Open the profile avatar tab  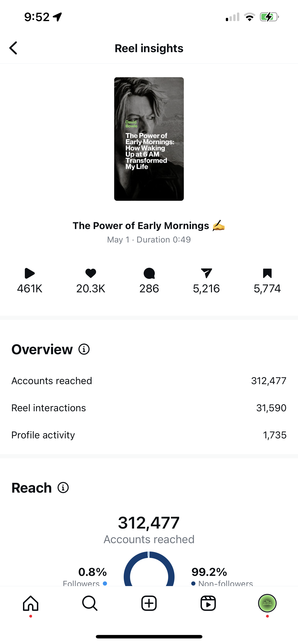click(x=267, y=603)
